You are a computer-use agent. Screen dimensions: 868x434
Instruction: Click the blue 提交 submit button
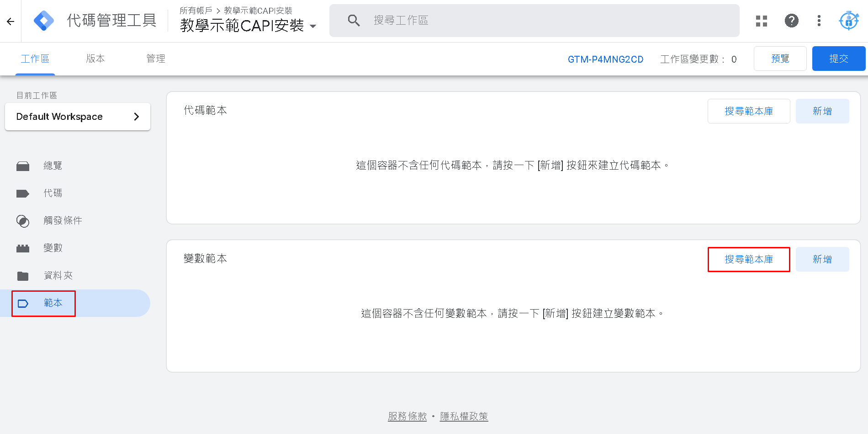[839, 59]
